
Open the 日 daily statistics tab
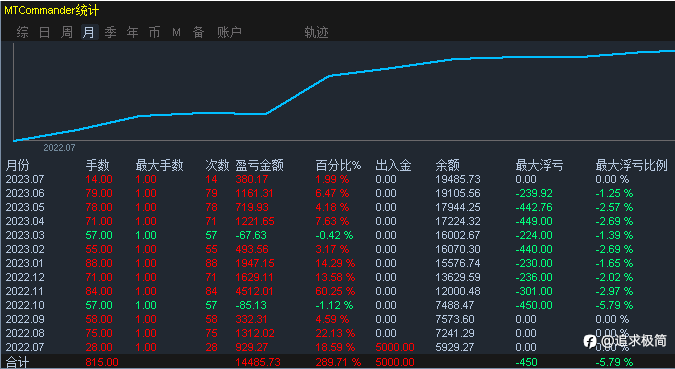point(44,32)
